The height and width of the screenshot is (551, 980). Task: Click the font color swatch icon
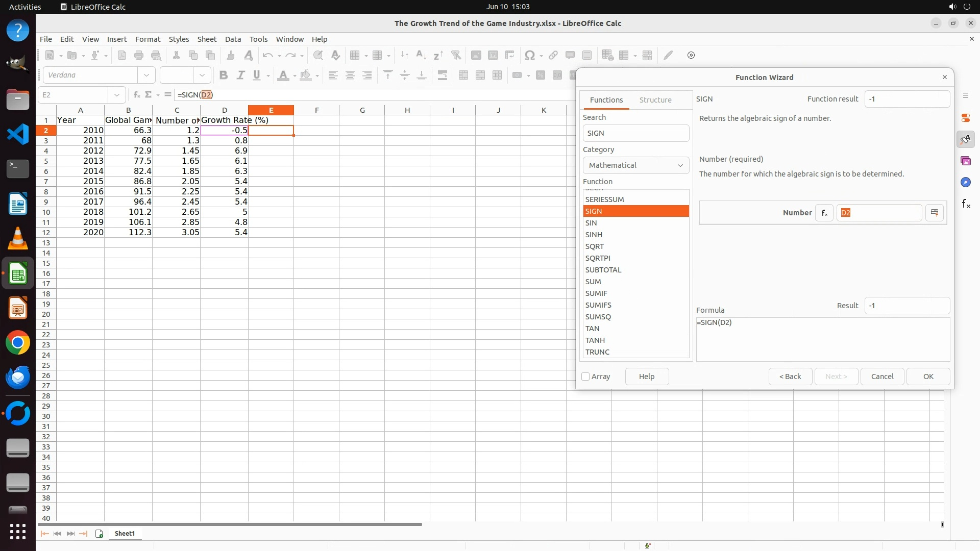283,76
